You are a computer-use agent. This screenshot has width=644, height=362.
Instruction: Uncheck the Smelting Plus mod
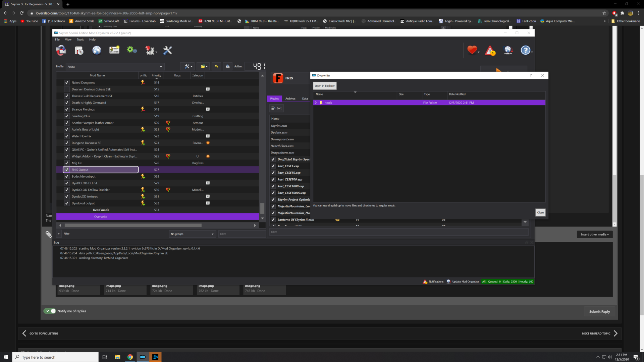67,116
